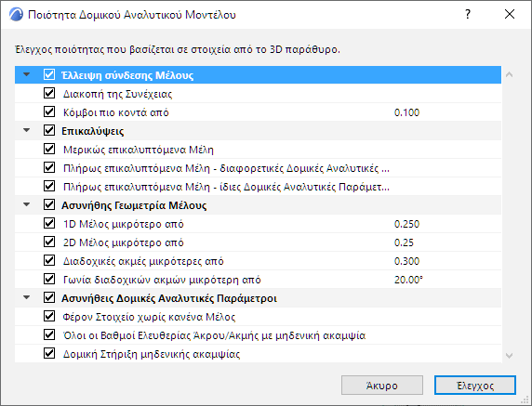The height and width of the screenshot is (406, 532).
Task: Collapse the Επικαλύψεις group arrow
Action: click(x=26, y=130)
